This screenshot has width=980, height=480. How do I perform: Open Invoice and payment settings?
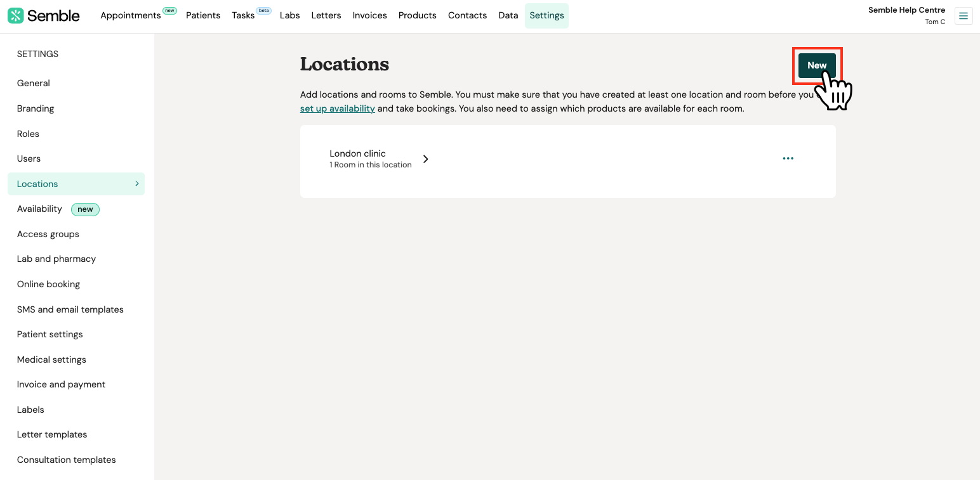[61, 384]
